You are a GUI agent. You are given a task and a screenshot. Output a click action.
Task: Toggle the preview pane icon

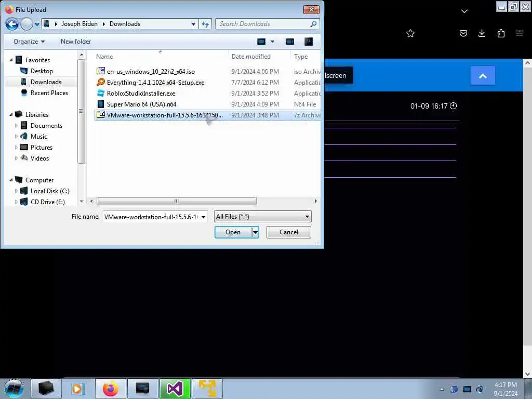290,42
